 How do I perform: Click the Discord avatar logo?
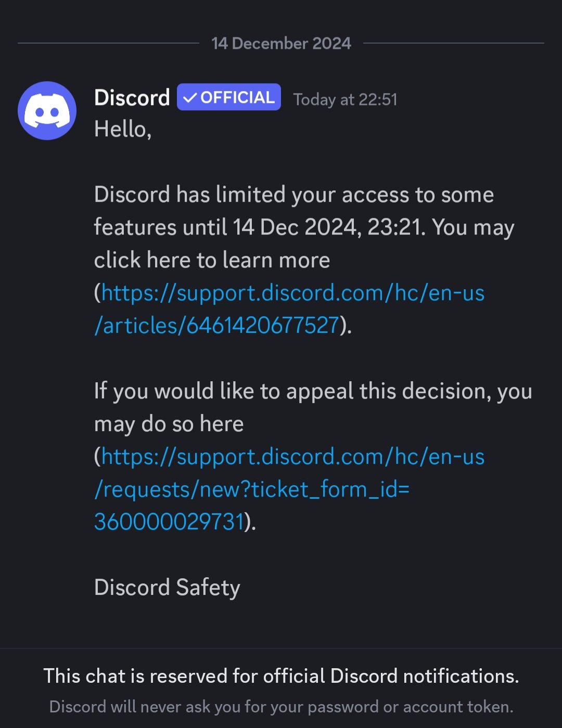point(47,111)
